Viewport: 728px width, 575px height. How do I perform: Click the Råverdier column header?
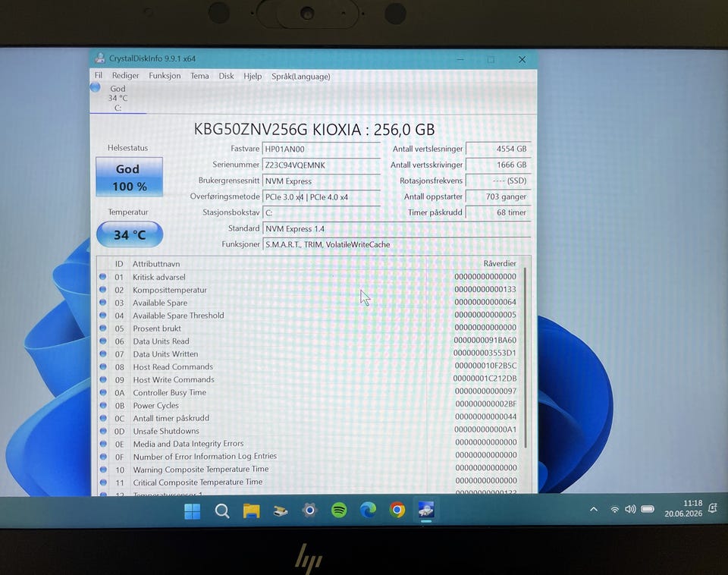pyautogui.click(x=500, y=263)
